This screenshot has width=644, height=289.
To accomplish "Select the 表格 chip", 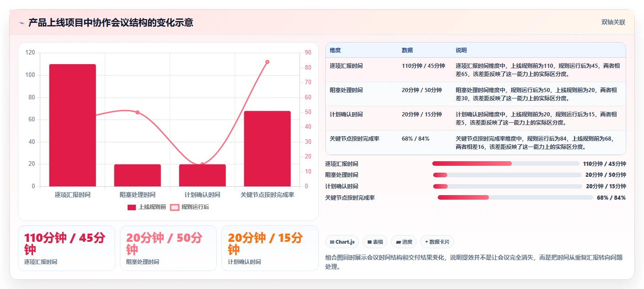I will tap(375, 242).
